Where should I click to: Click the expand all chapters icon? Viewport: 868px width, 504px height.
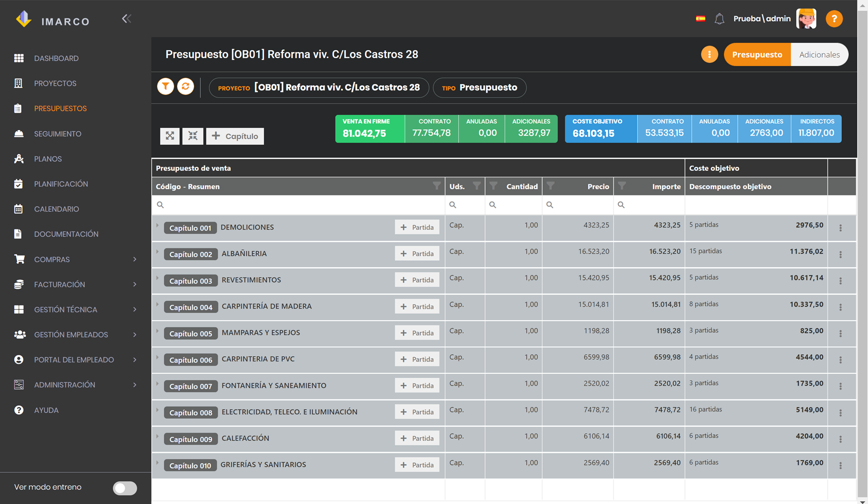(x=170, y=136)
